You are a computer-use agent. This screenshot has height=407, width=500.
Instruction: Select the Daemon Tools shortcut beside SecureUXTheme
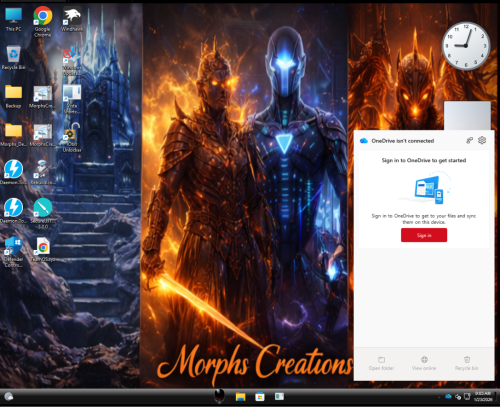coord(13,211)
